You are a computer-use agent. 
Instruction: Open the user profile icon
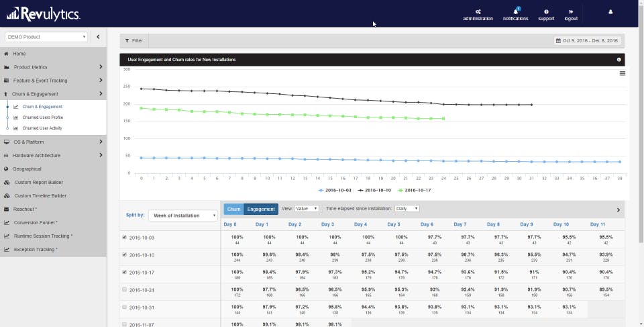[x=610, y=12]
